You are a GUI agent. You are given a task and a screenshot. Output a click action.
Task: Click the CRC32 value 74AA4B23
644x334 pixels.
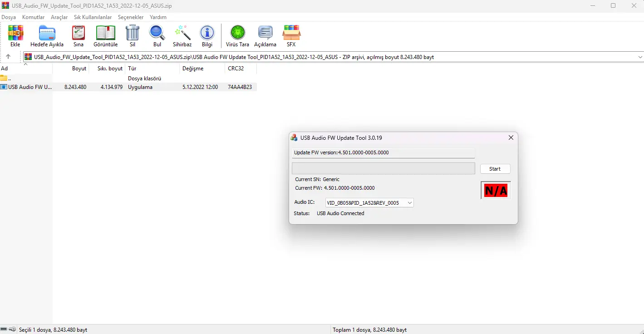pos(240,87)
